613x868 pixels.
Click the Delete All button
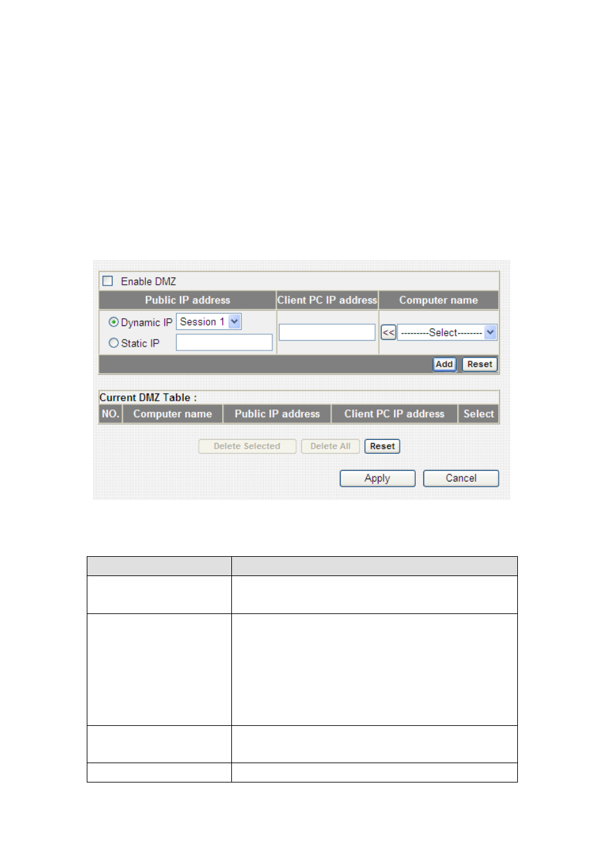[330, 446]
